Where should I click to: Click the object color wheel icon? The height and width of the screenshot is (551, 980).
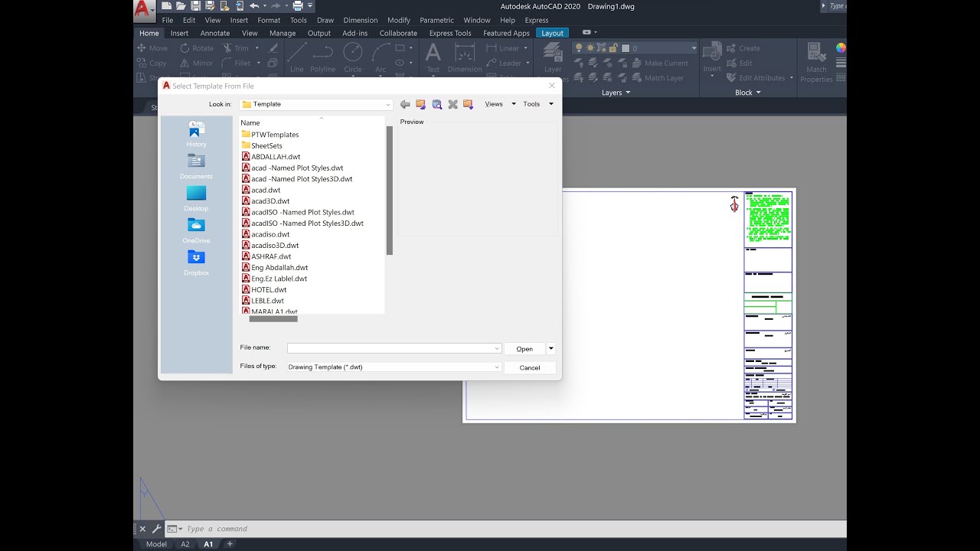click(x=841, y=48)
